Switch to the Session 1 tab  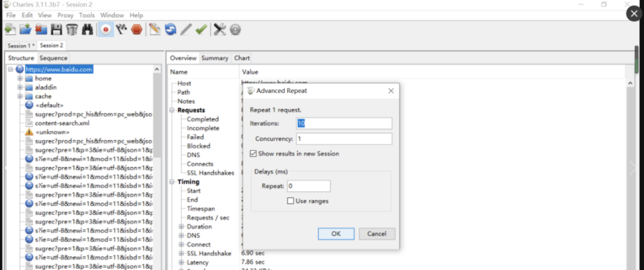pyautogui.click(x=20, y=46)
